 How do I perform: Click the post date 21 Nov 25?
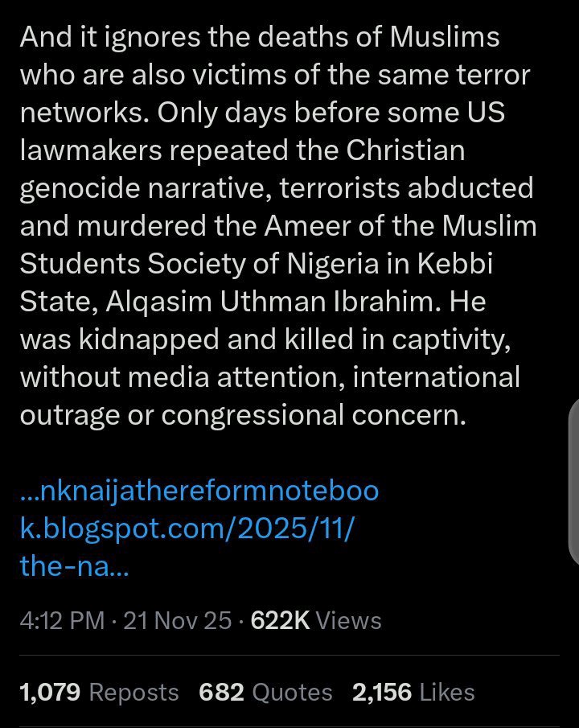(x=177, y=620)
